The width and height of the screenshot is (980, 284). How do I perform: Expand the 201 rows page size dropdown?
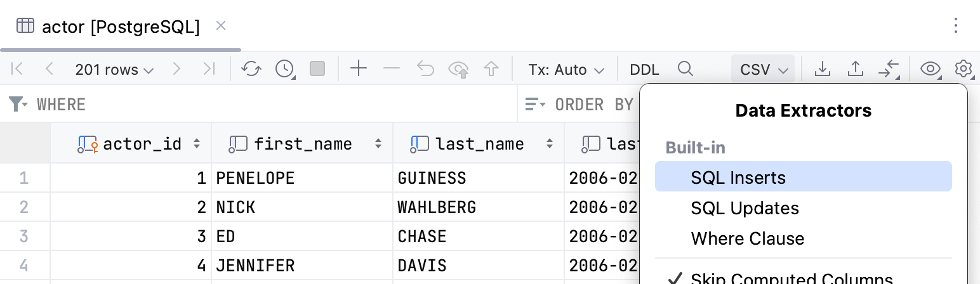coord(114,69)
